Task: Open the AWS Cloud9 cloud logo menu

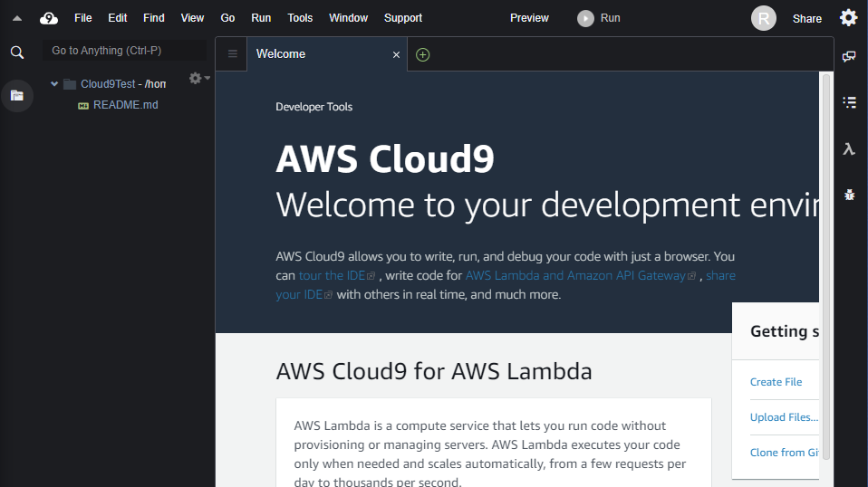Action: (49, 18)
